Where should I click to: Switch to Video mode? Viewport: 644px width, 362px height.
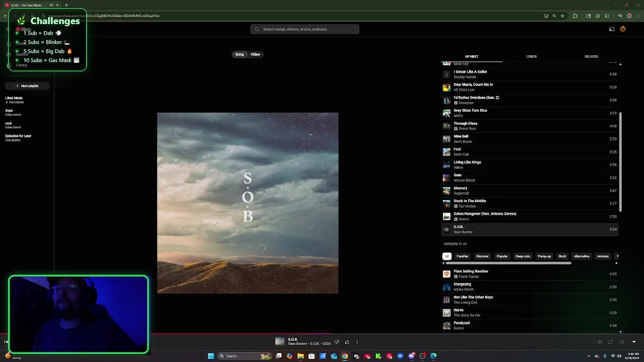coord(255,54)
